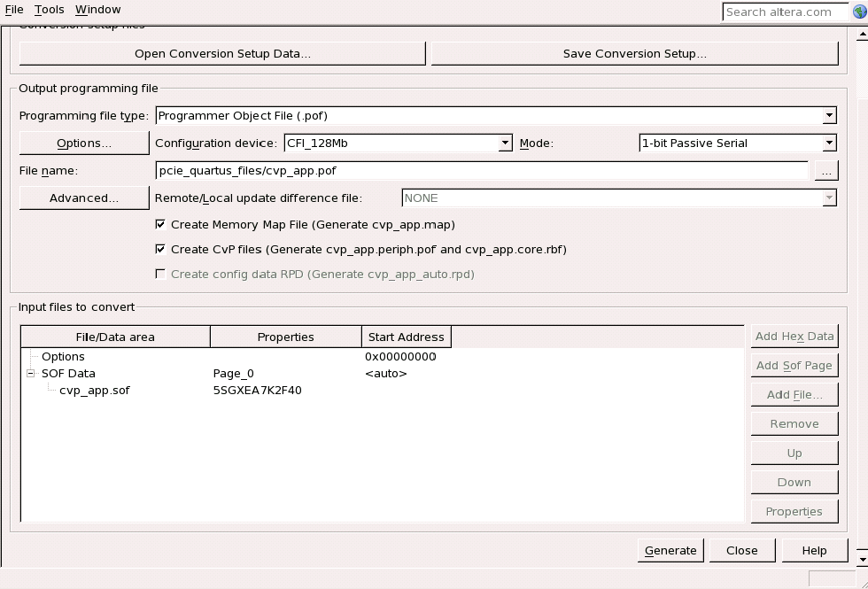
Task: Enable Create Memory Map File checkbox
Action: (x=160, y=225)
